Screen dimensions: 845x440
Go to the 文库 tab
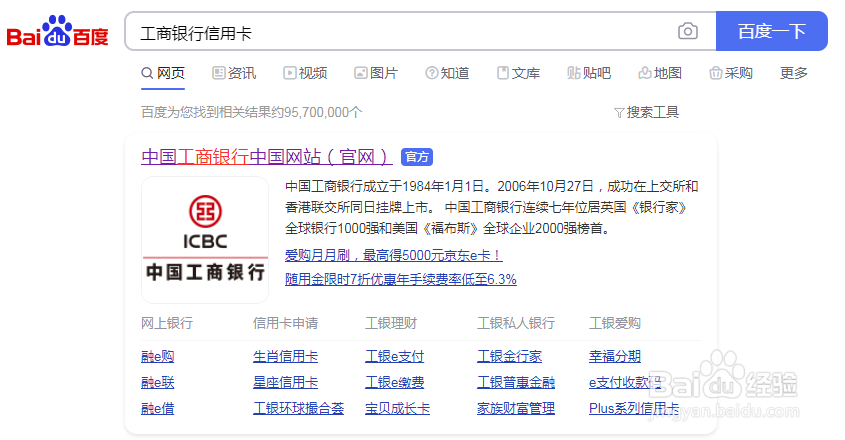(x=518, y=73)
